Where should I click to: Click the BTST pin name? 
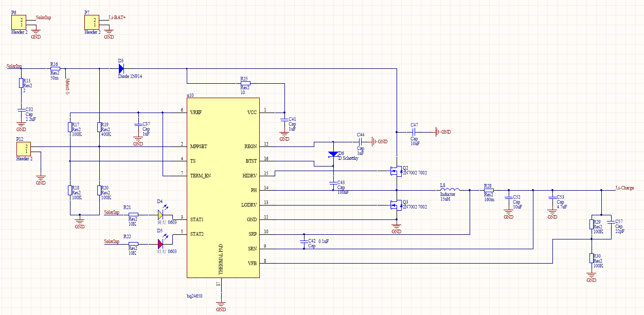coord(250,161)
